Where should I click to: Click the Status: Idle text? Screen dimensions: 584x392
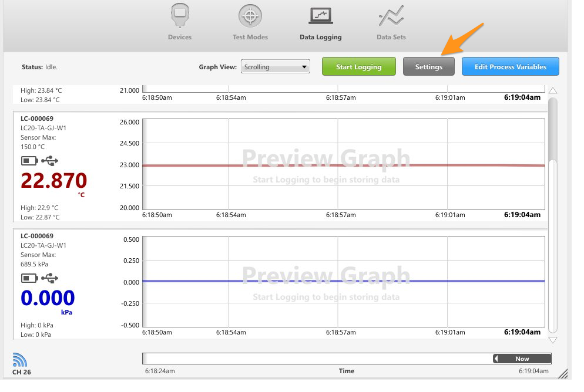[x=39, y=67]
